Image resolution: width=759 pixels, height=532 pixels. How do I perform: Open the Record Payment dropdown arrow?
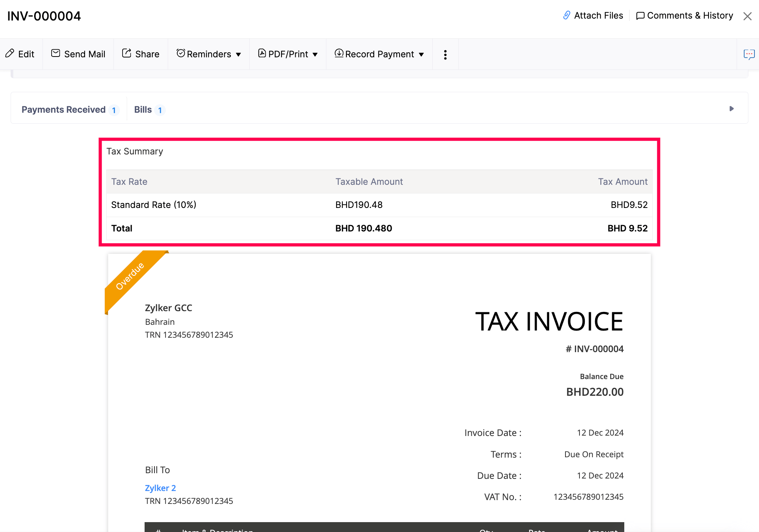(421, 54)
